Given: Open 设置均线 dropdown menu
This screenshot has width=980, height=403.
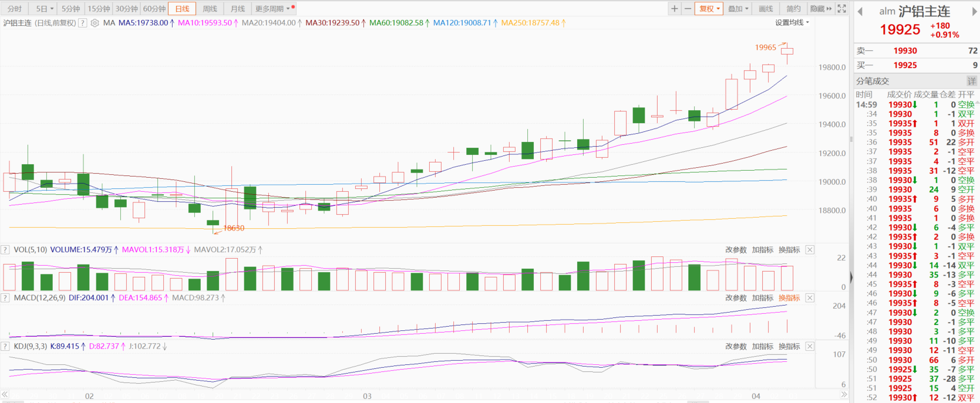Looking at the screenshot, I should (792, 23).
